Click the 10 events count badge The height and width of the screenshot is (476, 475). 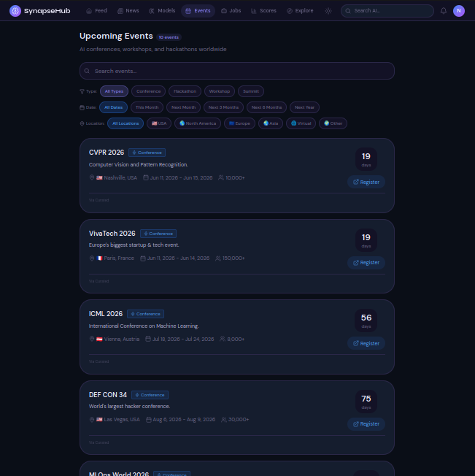point(169,37)
